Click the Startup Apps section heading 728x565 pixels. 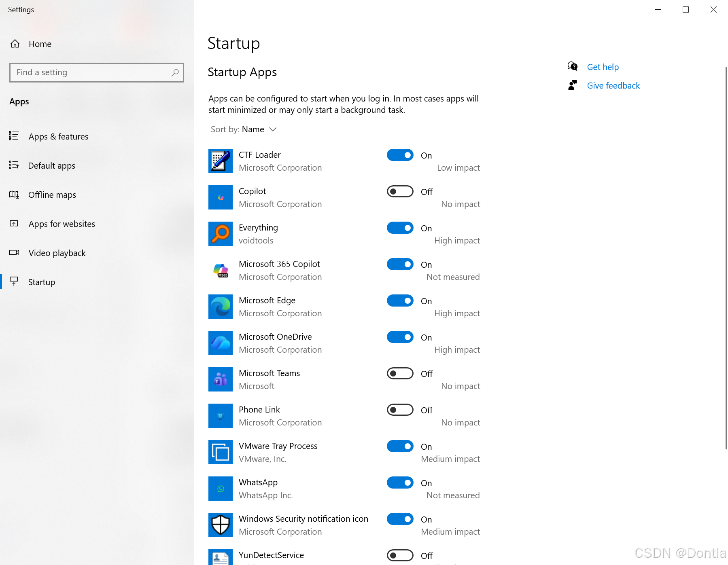[242, 72]
